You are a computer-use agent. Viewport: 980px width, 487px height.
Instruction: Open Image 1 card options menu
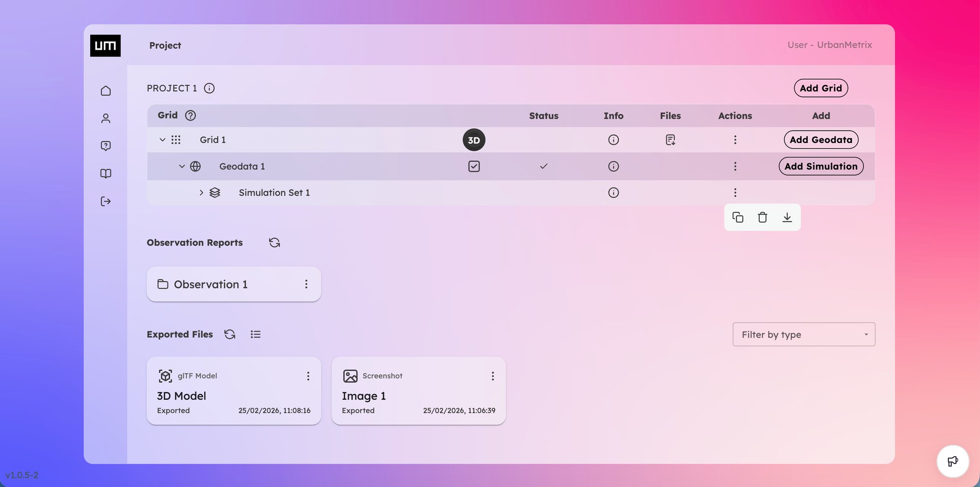click(x=493, y=376)
